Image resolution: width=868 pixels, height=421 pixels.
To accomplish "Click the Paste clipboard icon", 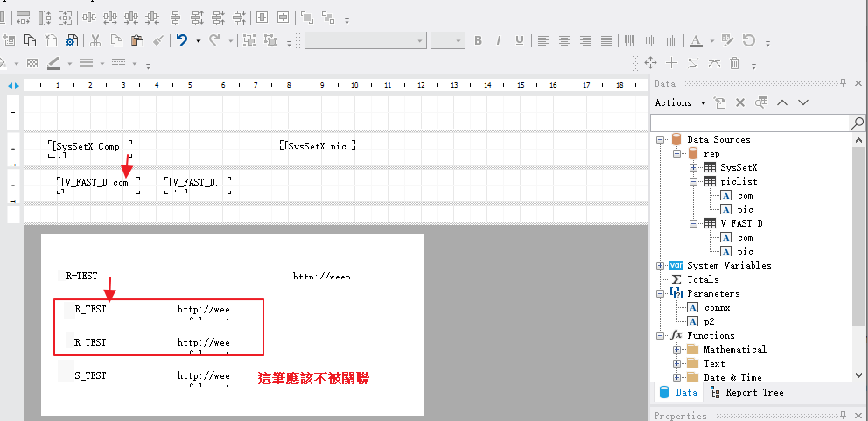I will [x=137, y=40].
